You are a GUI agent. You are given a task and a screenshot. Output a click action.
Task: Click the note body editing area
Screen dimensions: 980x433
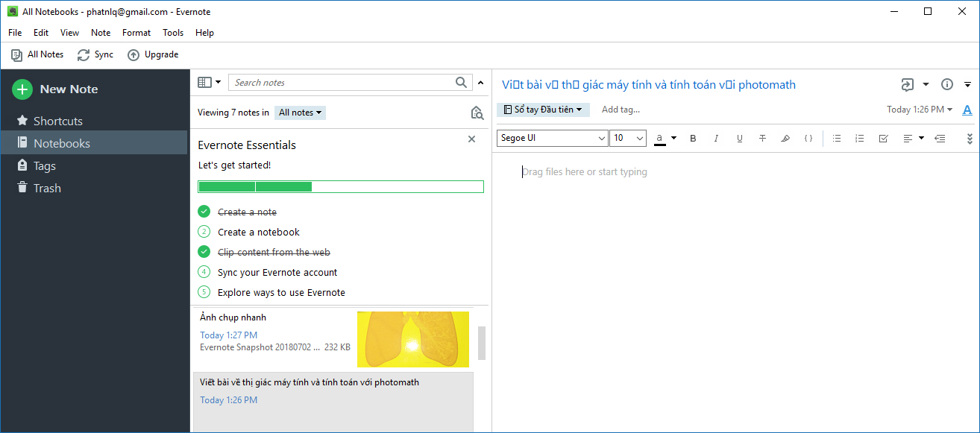pyautogui.click(x=735, y=292)
